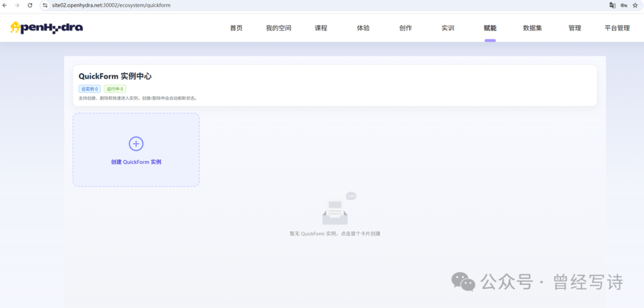
Task: Click the OpenHydra logo
Action: (47, 27)
